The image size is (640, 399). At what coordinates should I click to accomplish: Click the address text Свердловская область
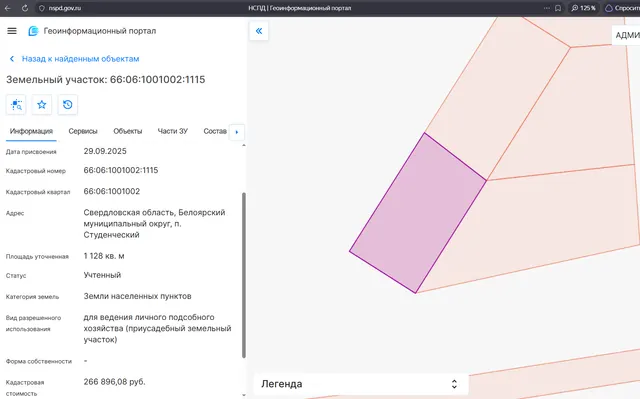(129, 213)
